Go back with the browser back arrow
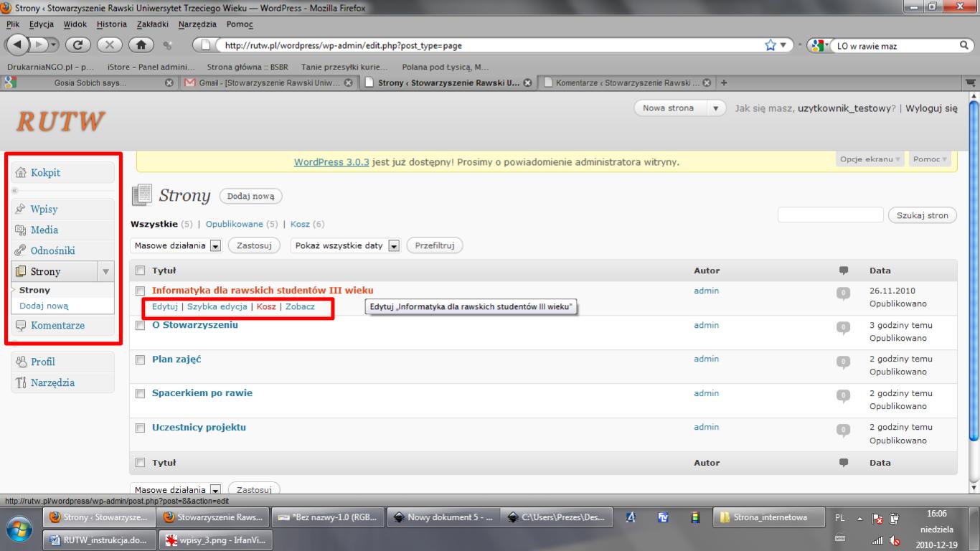 click(19, 44)
